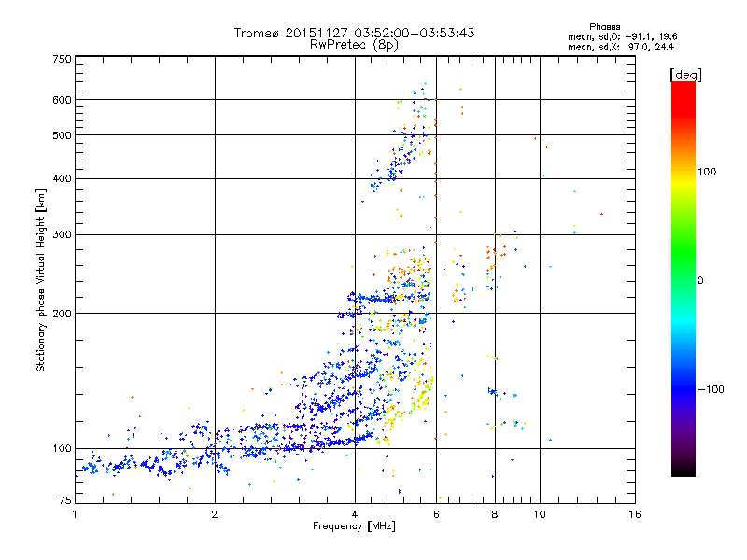This screenshot has width=747, height=560.
Task: Click the y-axis tick label '750'
Action: pos(62,59)
